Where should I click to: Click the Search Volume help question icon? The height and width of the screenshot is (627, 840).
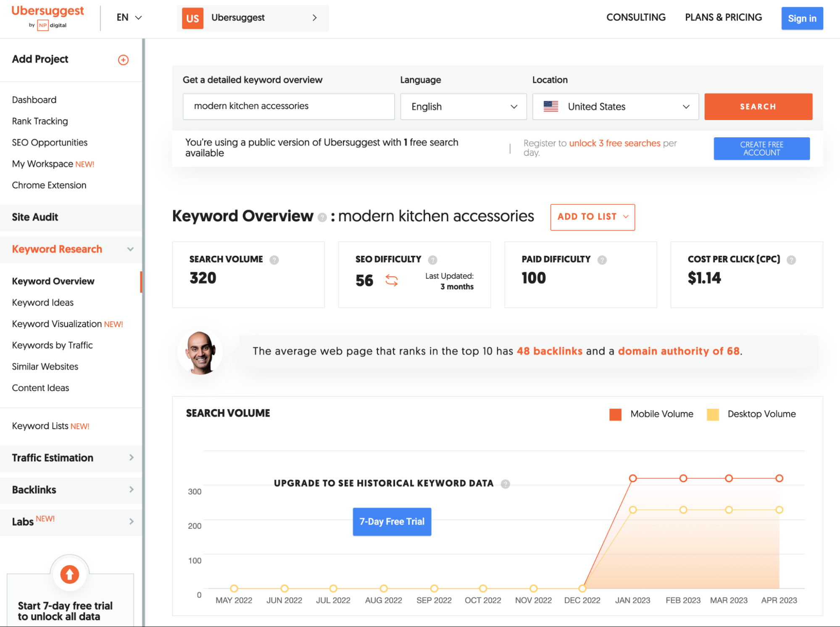(x=274, y=260)
